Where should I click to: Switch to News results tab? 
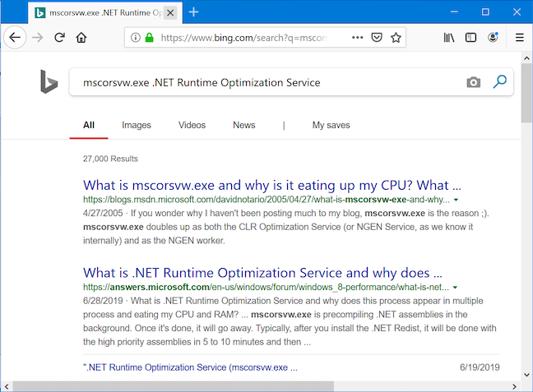[244, 125]
